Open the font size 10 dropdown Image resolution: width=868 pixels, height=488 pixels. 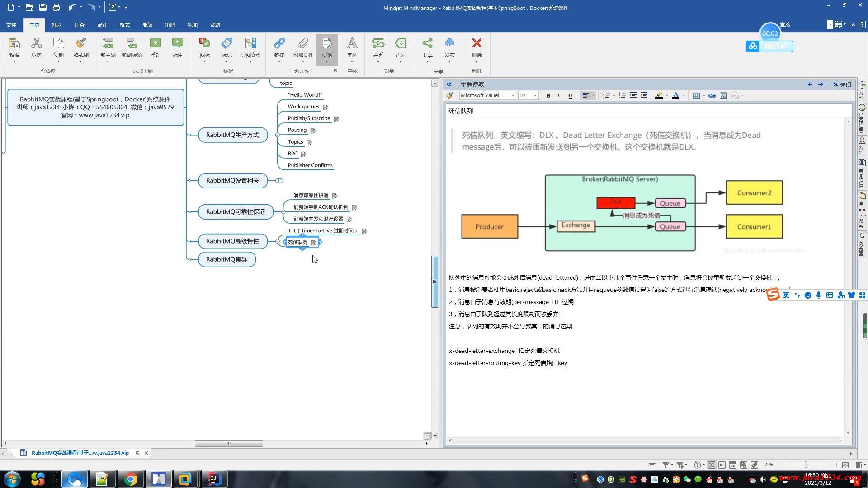pos(535,96)
